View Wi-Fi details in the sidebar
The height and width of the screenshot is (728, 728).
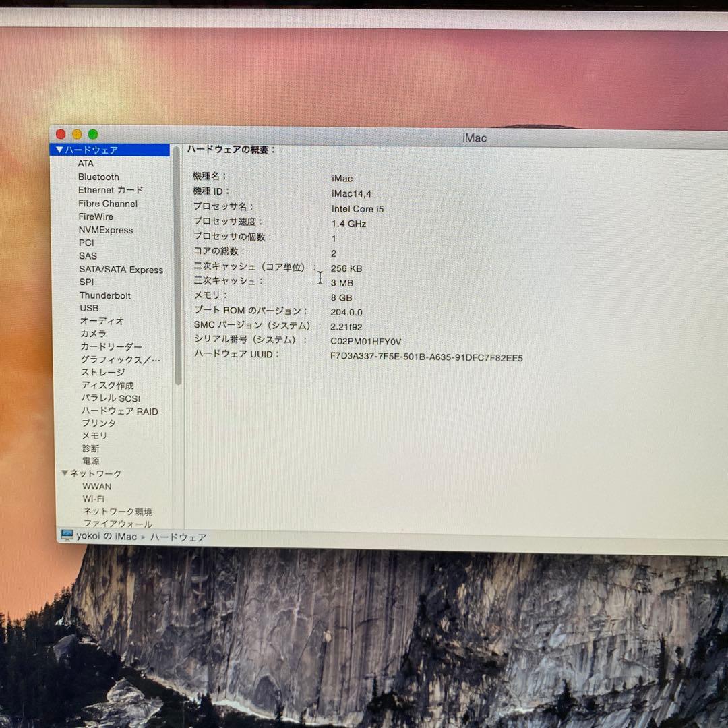pyautogui.click(x=91, y=498)
